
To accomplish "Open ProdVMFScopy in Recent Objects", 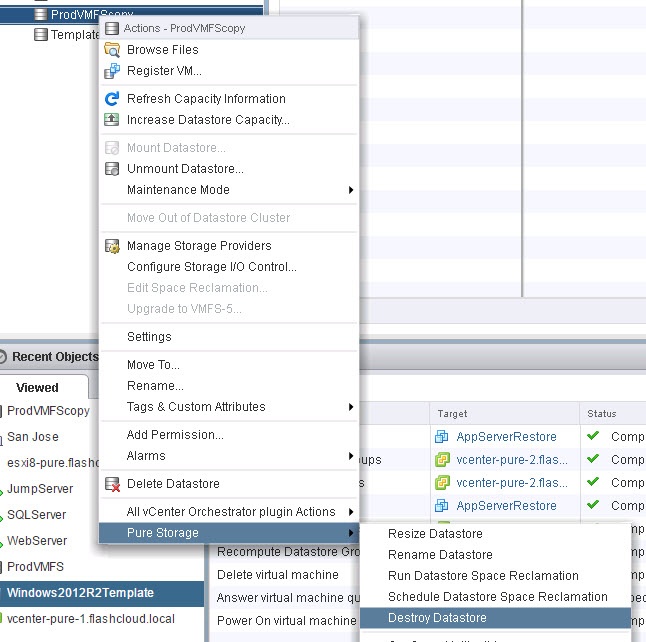I will 48,411.
